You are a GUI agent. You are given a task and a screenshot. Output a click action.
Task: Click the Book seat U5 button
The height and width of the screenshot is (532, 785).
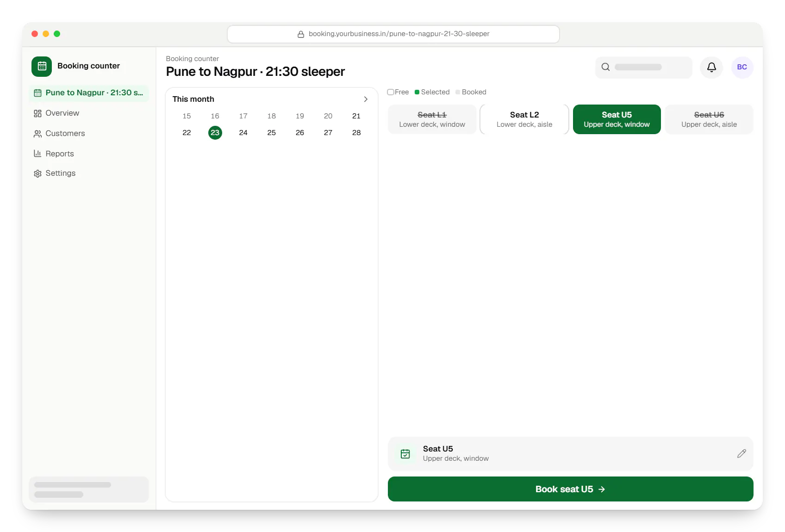tap(571, 489)
